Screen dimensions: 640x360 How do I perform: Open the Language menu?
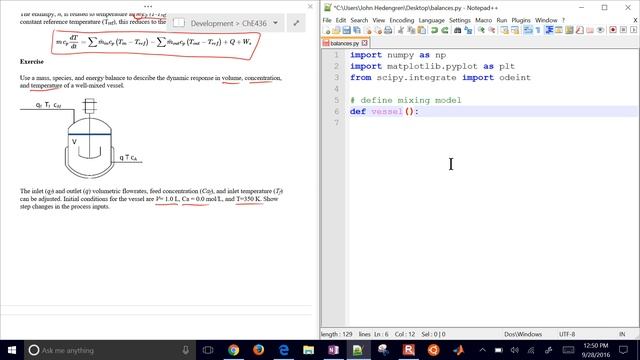[431, 20]
